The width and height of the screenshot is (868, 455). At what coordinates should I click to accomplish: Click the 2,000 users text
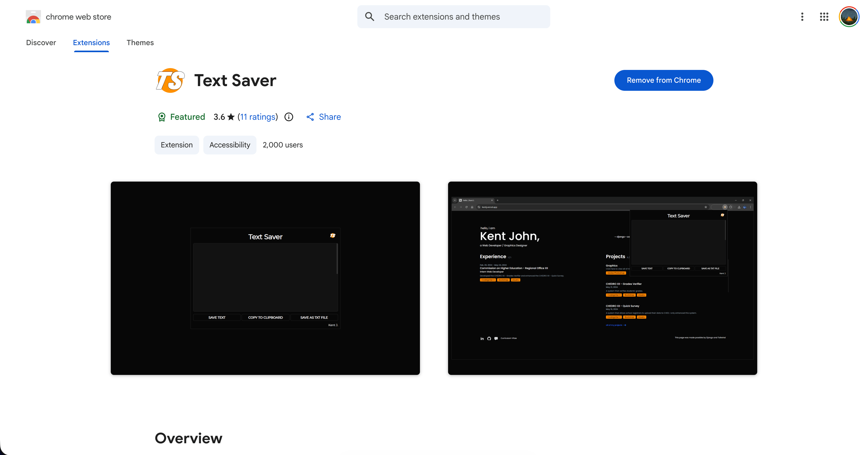tap(283, 145)
